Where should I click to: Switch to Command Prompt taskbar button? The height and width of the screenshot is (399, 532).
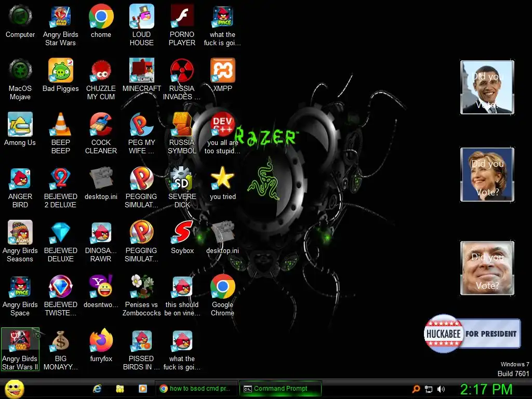pos(280,389)
